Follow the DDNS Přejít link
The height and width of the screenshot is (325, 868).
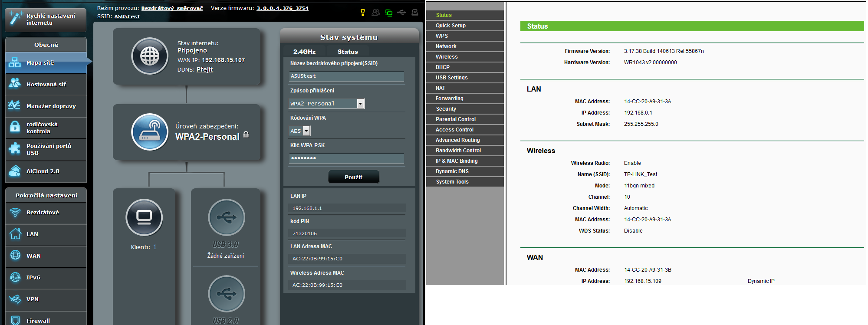pos(204,69)
